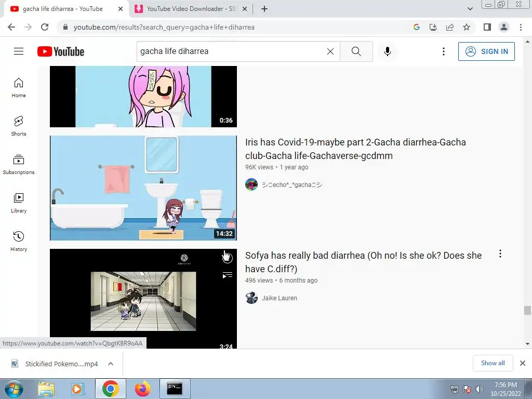Image resolution: width=532 pixels, height=399 pixels.
Task: Open Library in the sidebar
Action: (19, 203)
